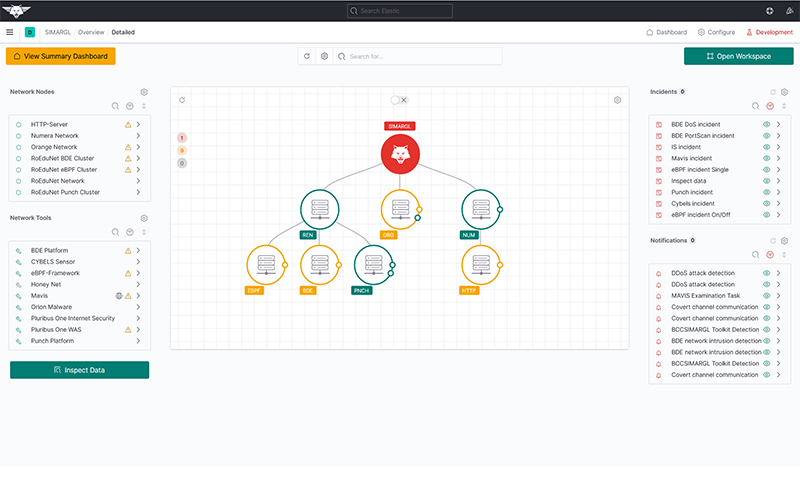Open the Orion Malware tool entry

coord(51,307)
